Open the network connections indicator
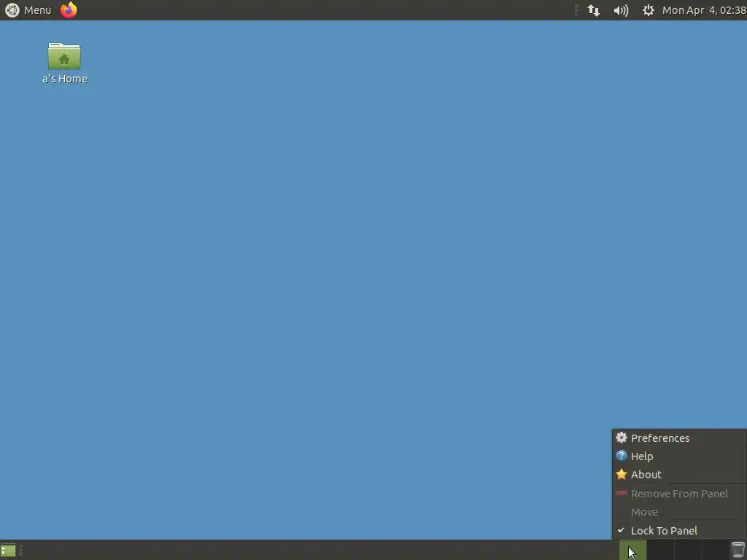 tap(594, 10)
